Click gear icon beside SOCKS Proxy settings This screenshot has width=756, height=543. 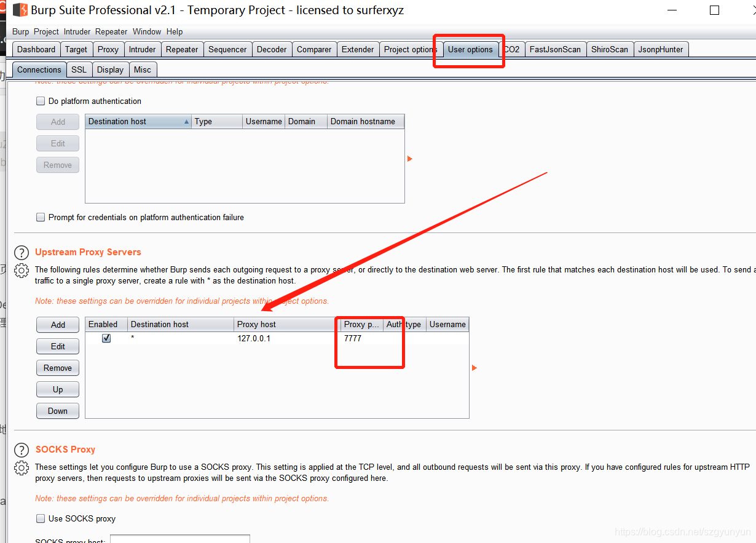(22, 468)
